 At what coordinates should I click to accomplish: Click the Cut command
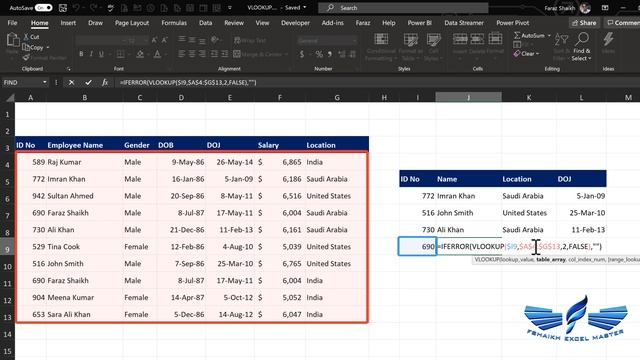coord(31,37)
